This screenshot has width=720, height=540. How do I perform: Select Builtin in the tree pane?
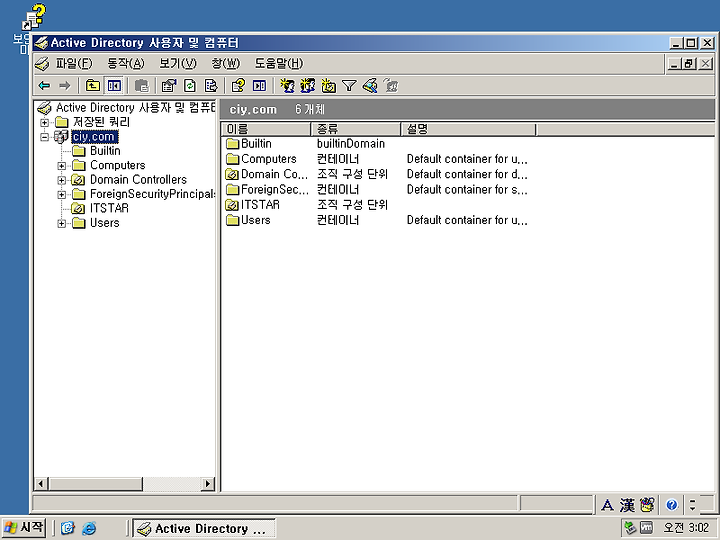tap(105, 151)
